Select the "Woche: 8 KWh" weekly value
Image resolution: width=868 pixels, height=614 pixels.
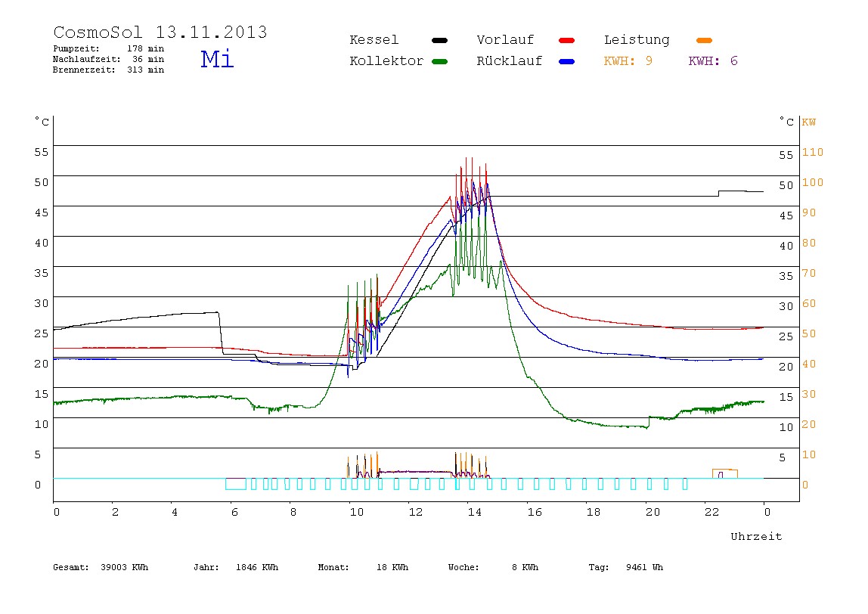click(493, 567)
